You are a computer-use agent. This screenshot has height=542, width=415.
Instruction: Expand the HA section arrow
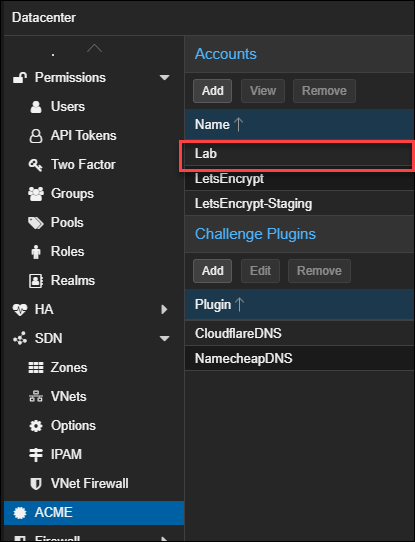click(164, 309)
